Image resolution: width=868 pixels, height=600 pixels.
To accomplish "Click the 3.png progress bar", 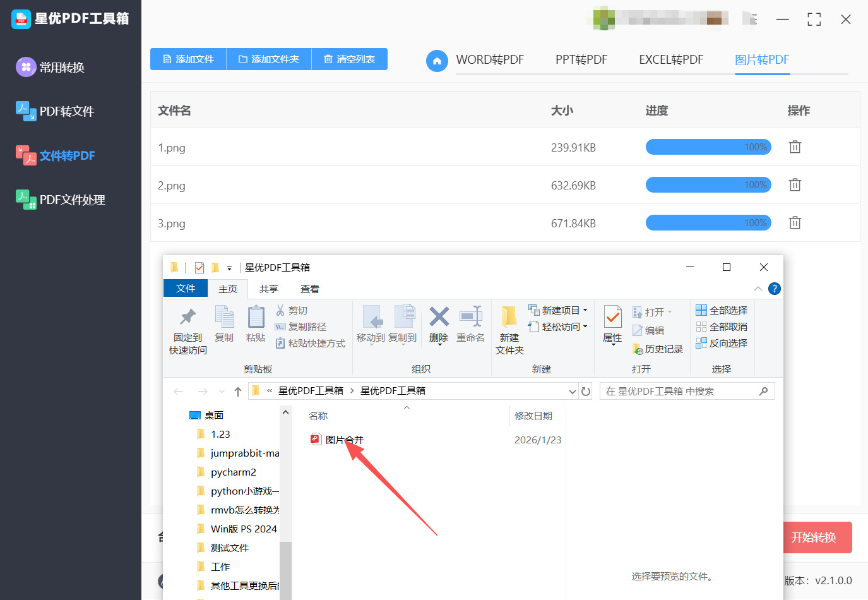I will point(708,223).
